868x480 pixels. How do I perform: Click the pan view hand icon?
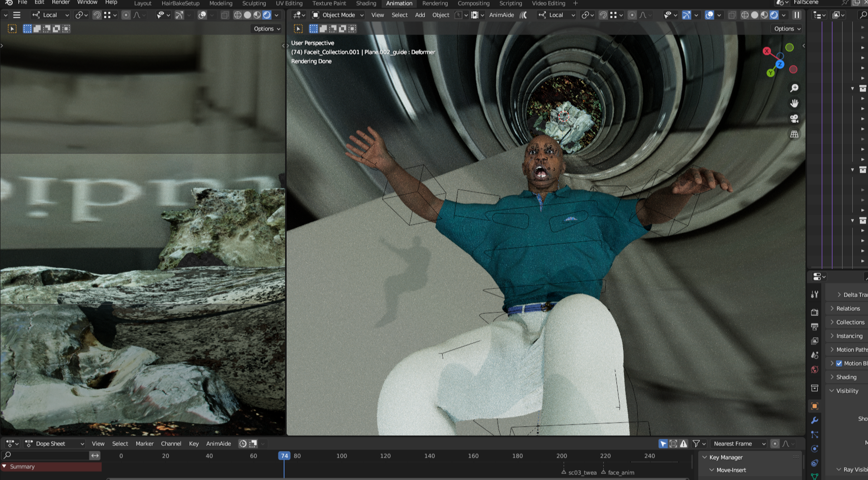click(794, 104)
